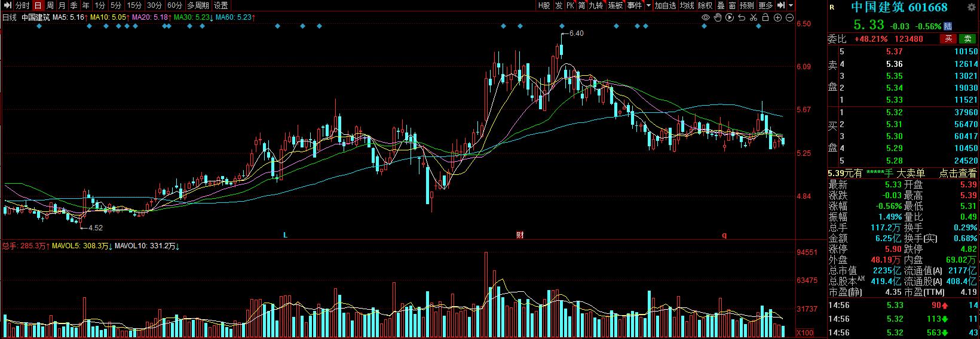Switch to 季 quarterly period
The image size is (980, 339).
click(74, 5)
